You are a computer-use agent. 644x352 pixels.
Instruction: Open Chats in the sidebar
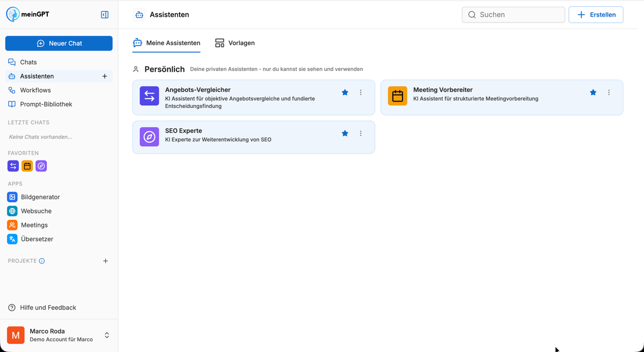[59, 62]
